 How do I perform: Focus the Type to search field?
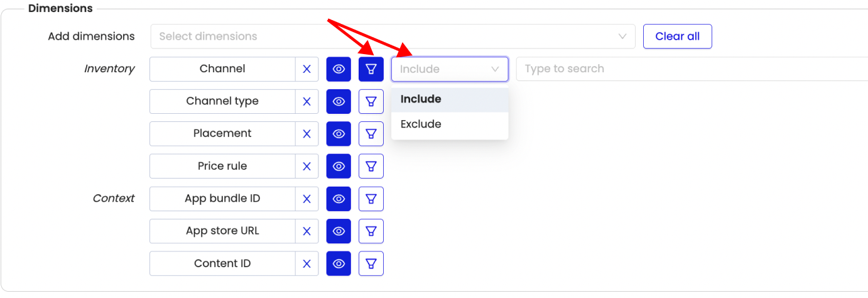(692, 69)
